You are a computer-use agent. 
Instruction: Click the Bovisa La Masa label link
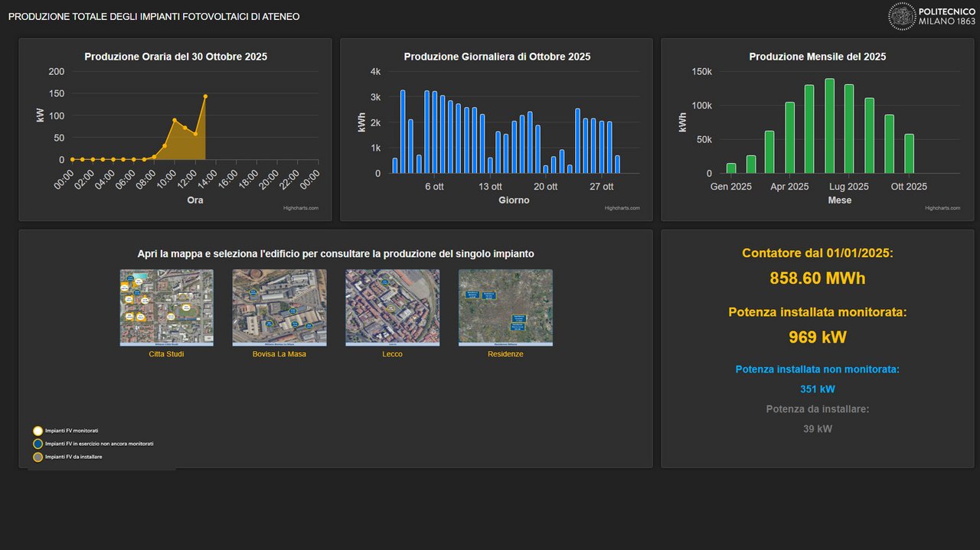(x=279, y=354)
